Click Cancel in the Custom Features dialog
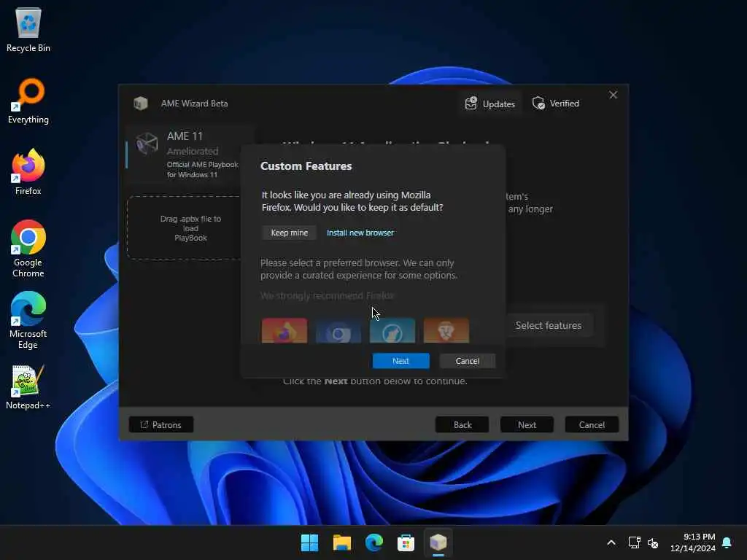The image size is (747, 560). 468,361
